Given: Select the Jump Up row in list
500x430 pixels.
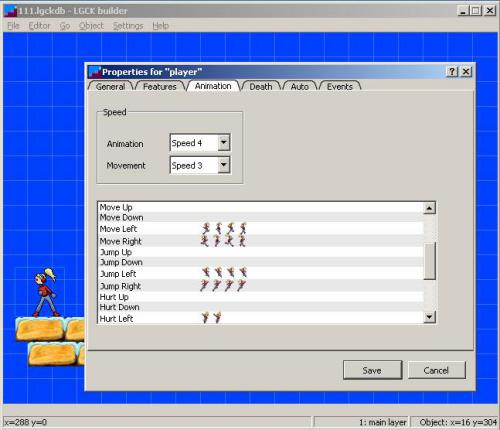Looking at the screenshot, I should tap(261, 252).
